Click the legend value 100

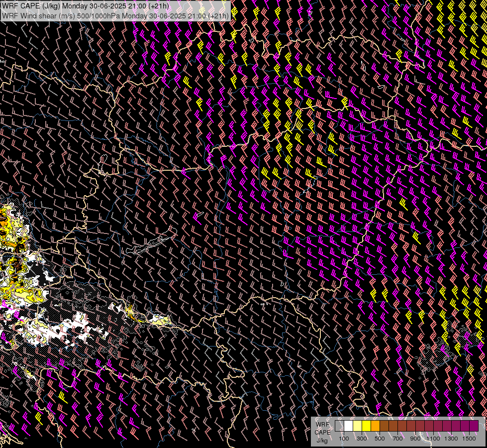344,439
